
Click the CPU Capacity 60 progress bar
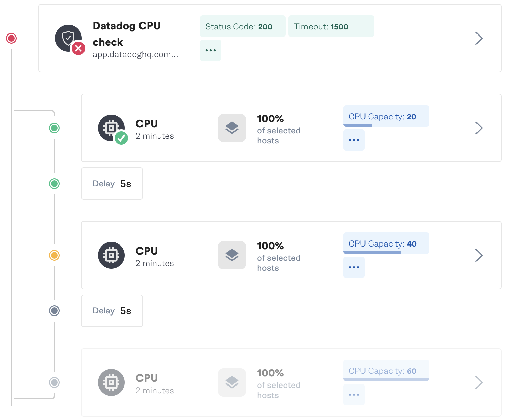point(386,379)
